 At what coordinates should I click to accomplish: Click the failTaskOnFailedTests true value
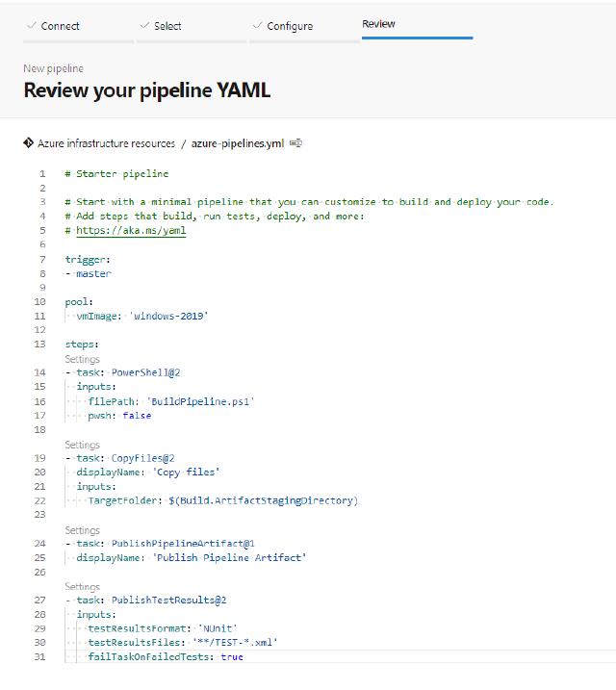[232, 656]
